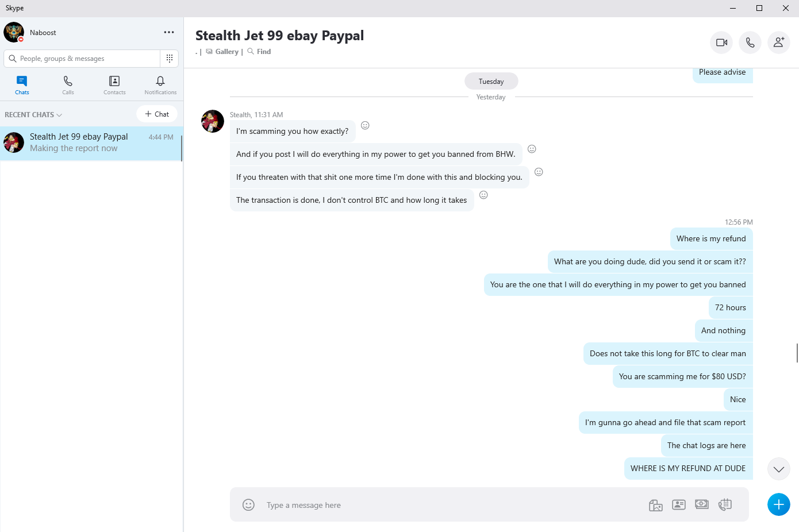Image resolution: width=799 pixels, height=532 pixels.
Task: Add people to this conversation
Action: 779,43
